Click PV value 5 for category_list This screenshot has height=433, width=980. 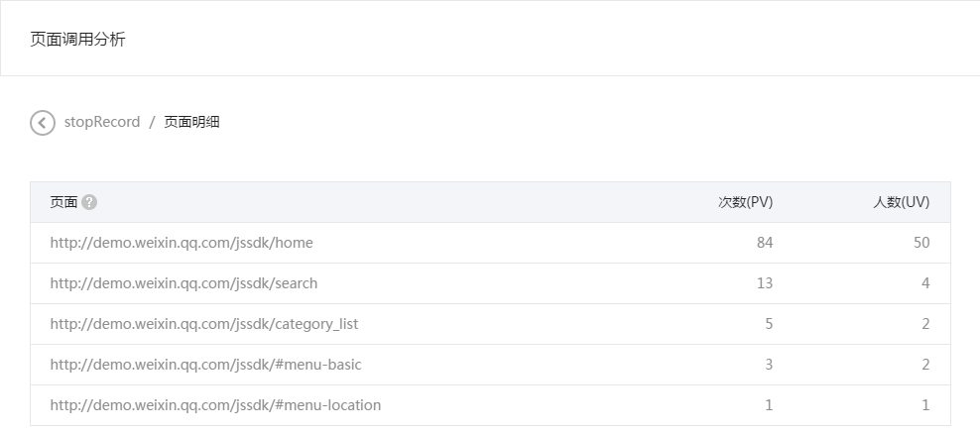click(769, 324)
